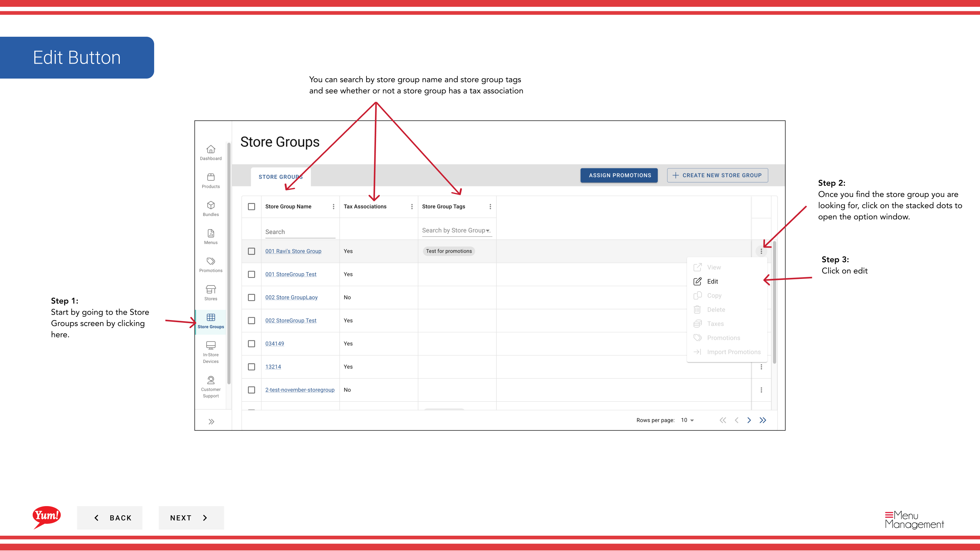Open In-Store Devices in the sidebar

pyautogui.click(x=211, y=352)
